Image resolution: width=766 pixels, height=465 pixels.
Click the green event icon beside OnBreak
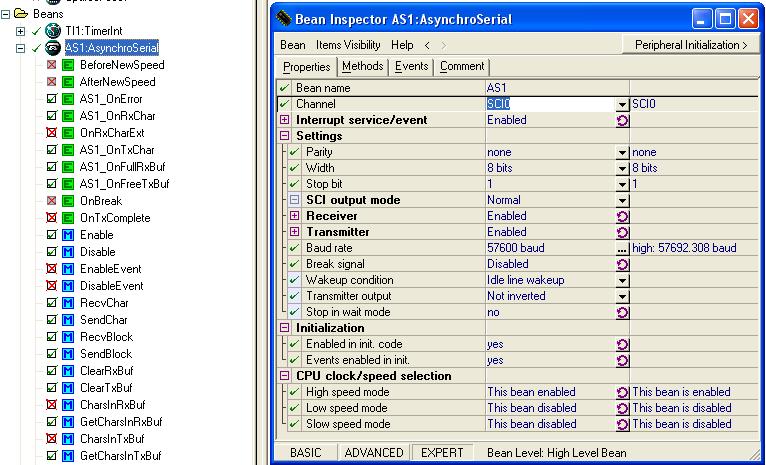point(68,201)
